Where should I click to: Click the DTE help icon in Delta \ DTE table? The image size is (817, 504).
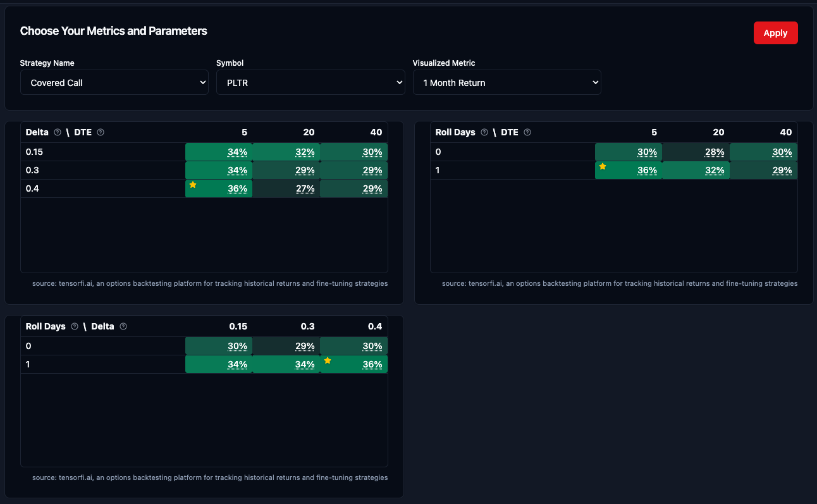101,132
